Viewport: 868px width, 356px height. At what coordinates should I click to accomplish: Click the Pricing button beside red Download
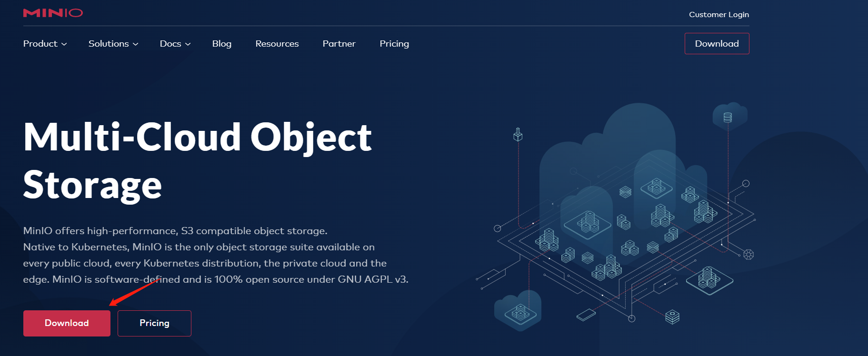coord(154,323)
